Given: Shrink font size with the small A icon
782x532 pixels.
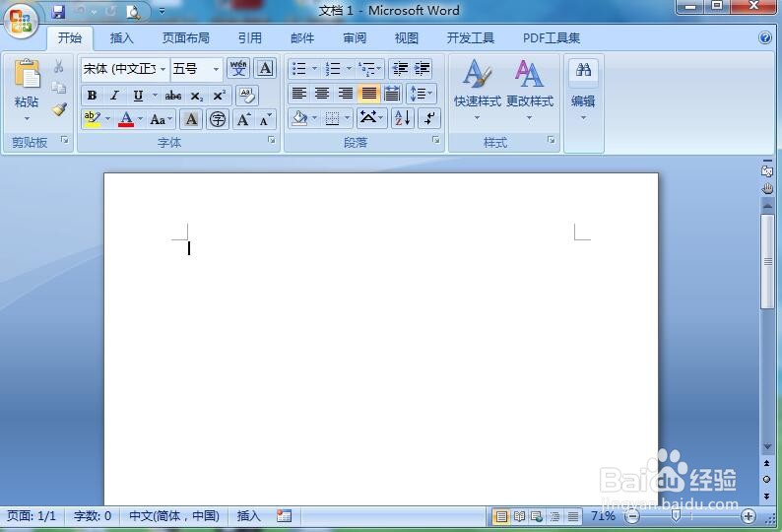Looking at the screenshot, I should (x=265, y=119).
